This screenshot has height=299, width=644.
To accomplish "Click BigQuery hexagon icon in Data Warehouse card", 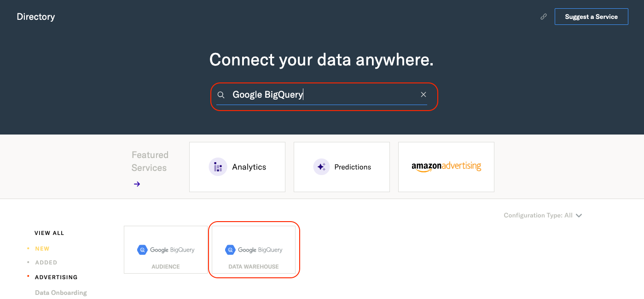I will 230,250.
